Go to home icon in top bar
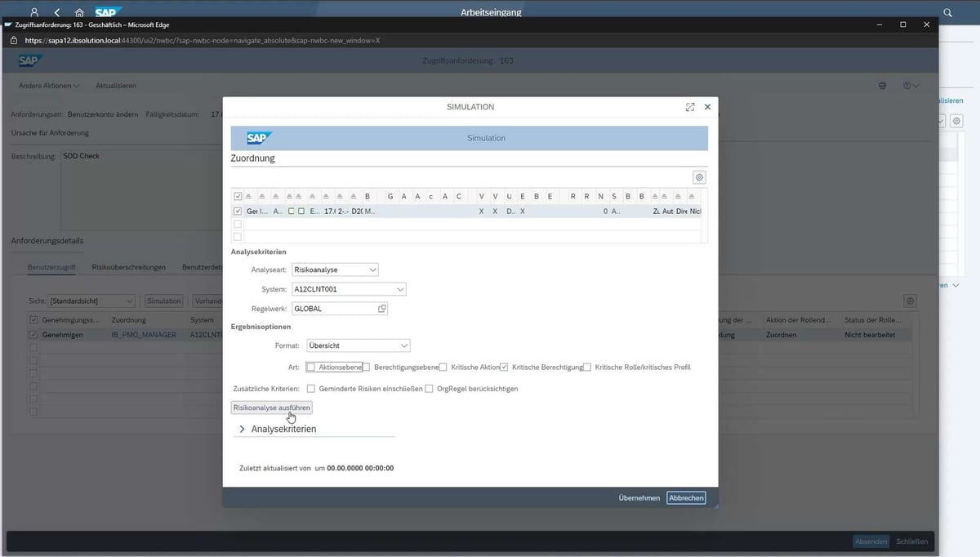The image size is (980, 557). click(79, 12)
